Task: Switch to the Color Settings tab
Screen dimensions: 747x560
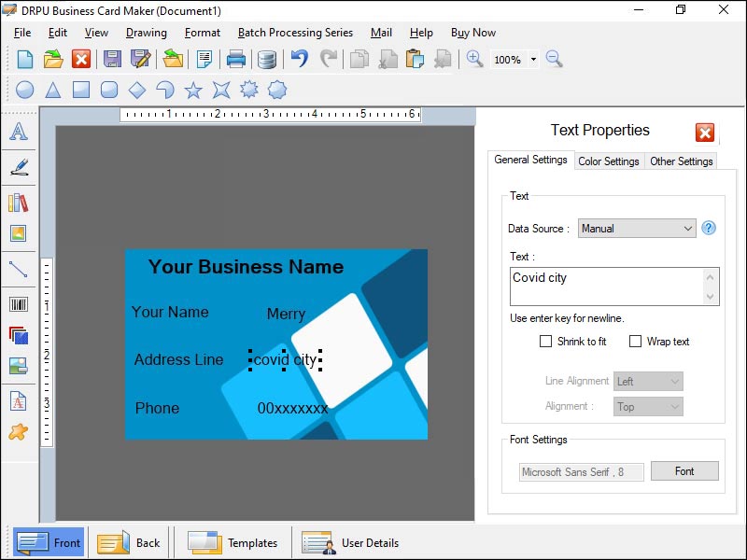Action: pos(609,161)
